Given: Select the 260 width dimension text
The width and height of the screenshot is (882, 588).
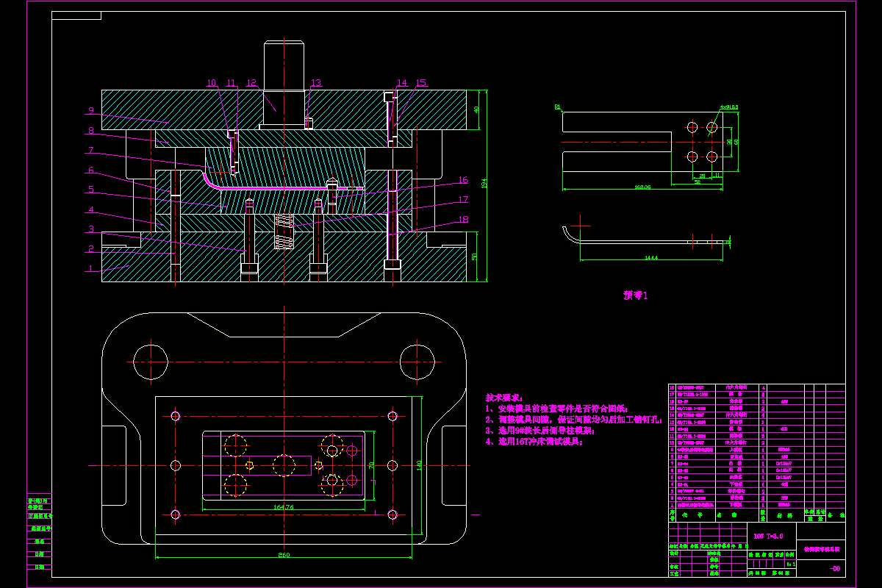Looking at the screenshot, I should point(284,555).
